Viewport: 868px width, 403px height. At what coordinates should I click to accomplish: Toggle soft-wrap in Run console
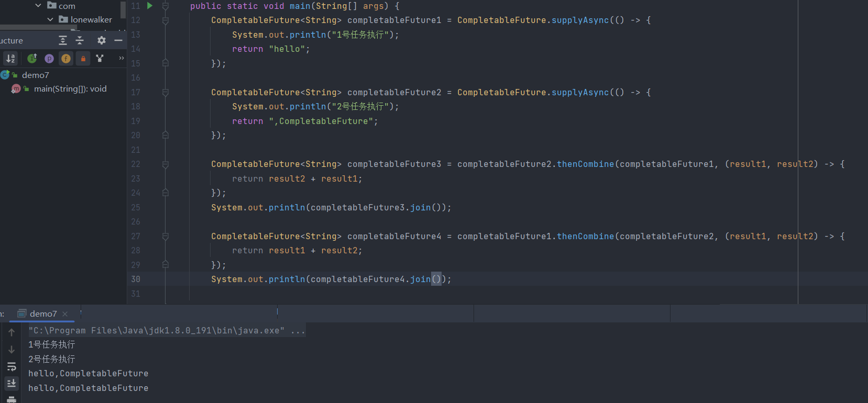pyautogui.click(x=12, y=366)
